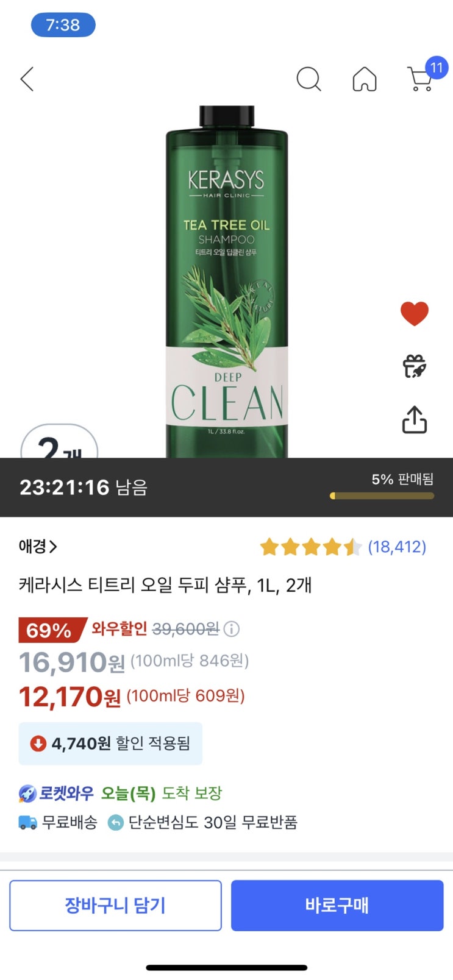
Task: Open the price info circle icon
Action: (x=232, y=628)
